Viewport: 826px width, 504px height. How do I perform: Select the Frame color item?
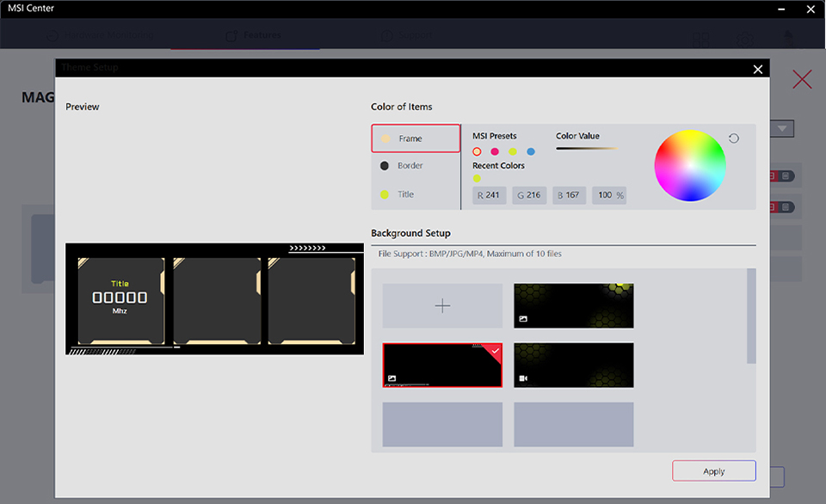point(416,138)
